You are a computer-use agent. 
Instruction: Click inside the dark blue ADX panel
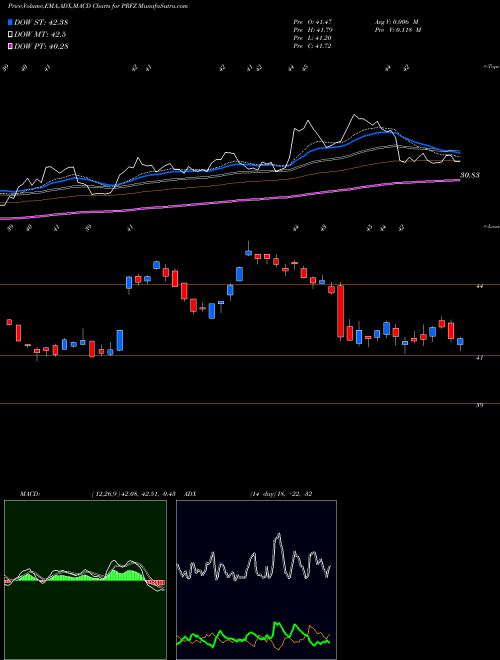click(x=256, y=580)
